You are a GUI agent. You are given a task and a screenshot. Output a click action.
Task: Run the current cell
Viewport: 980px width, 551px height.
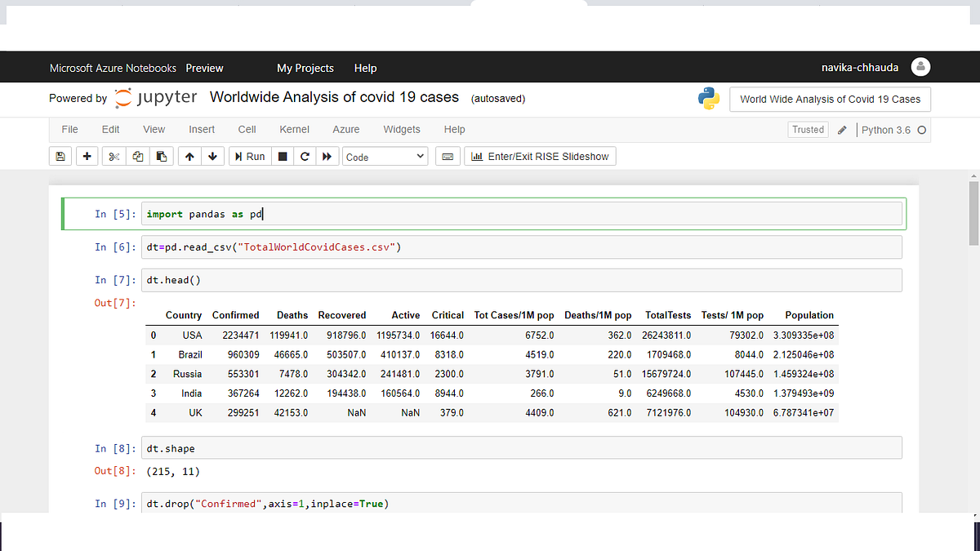249,155
